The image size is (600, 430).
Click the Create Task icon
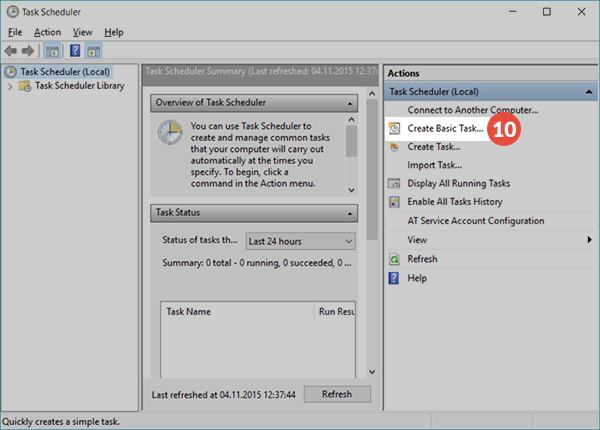pyautogui.click(x=394, y=147)
